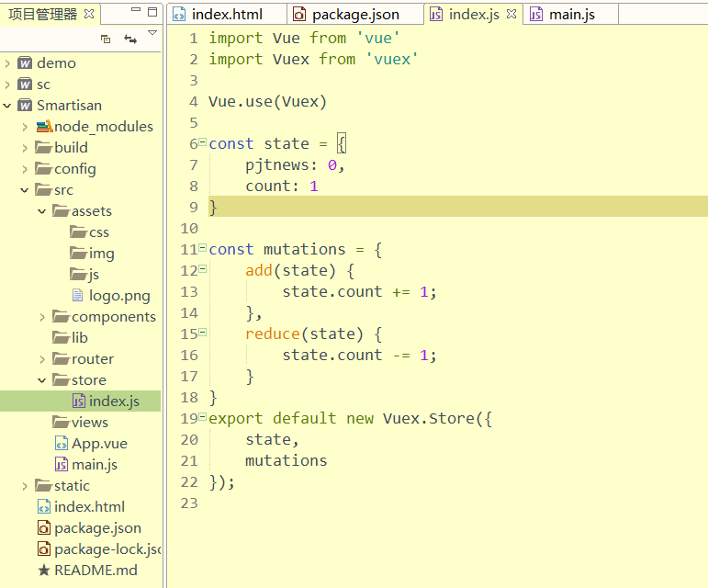Switch to the index.html editor tab

tap(227, 15)
